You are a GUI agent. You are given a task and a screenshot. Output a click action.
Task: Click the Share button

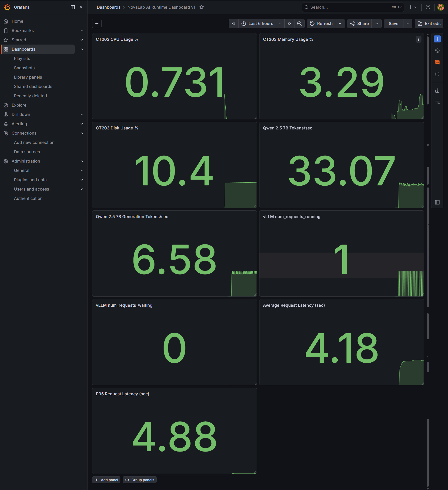[x=359, y=24]
